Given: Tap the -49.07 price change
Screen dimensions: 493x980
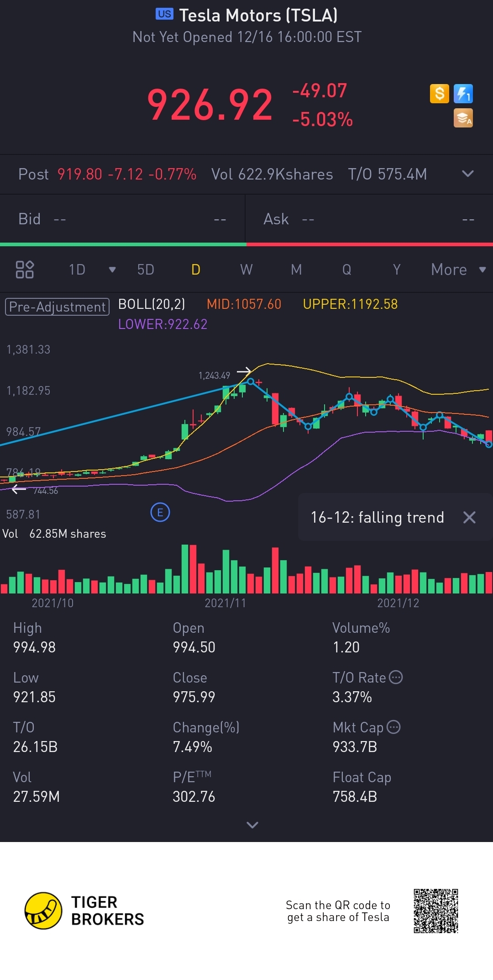Looking at the screenshot, I should [x=320, y=90].
